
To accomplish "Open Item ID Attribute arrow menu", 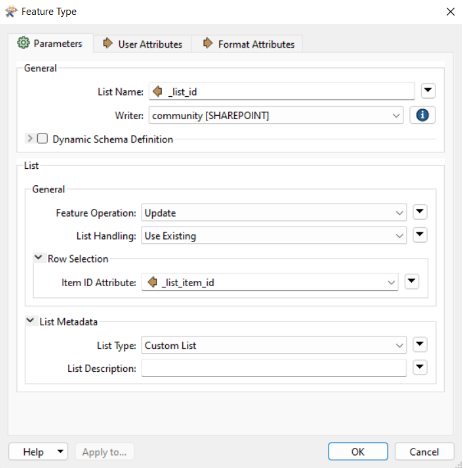I will (412, 282).
